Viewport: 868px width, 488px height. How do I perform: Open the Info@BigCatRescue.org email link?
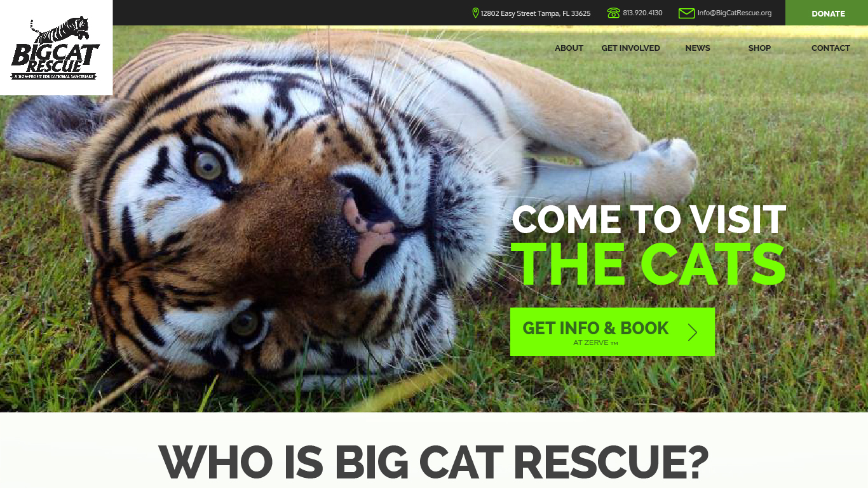point(735,13)
